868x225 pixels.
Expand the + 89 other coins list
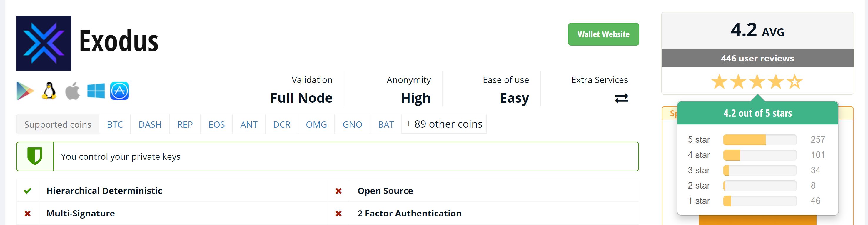pos(444,124)
